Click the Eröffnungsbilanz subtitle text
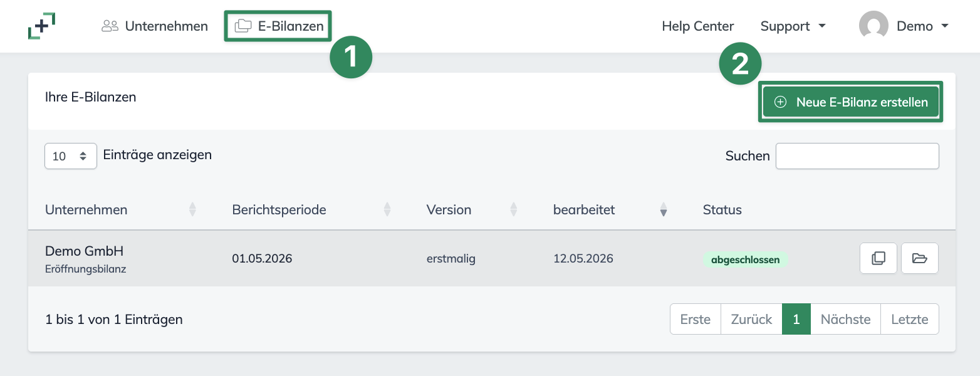Screen dimensions: 980x376 click(86, 269)
